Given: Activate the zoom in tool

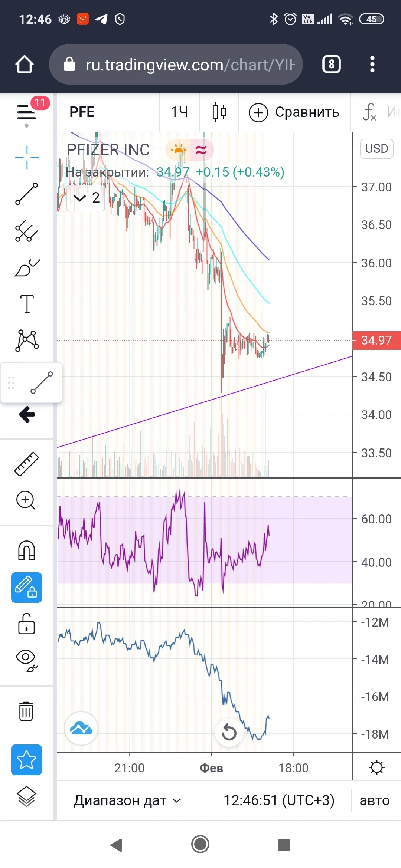Looking at the screenshot, I should pyautogui.click(x=26, y=500).
